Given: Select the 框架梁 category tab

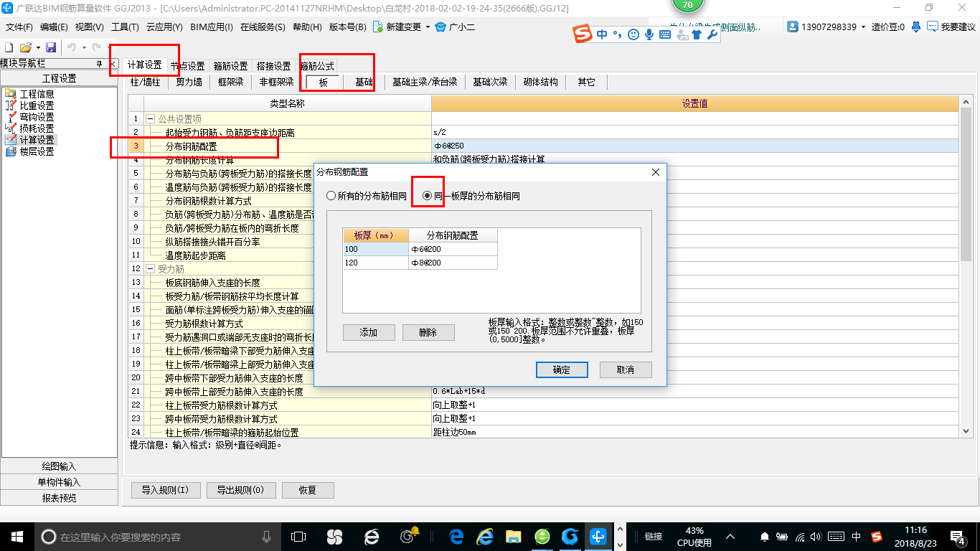Looking at the screenshot, I should (x=231, y=83).
